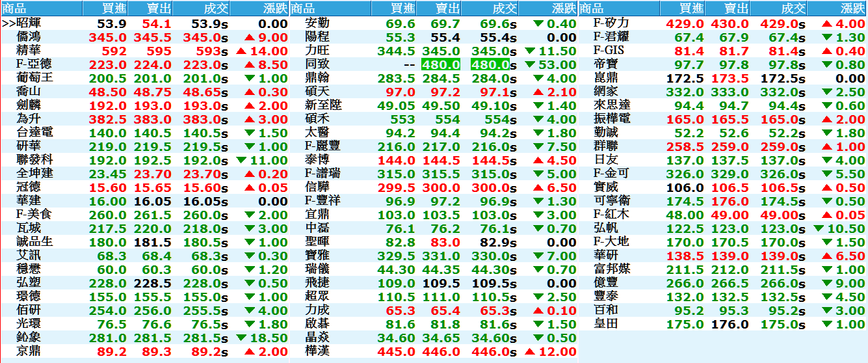Select the 力旺 stock name
This screenshot has width=868, height=363.
pos(316,51)
